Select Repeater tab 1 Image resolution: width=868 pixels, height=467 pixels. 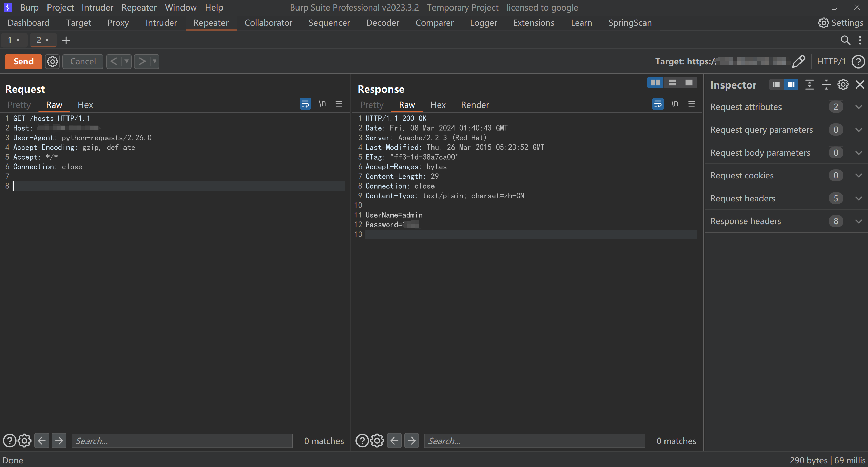[x=10, y=40]
